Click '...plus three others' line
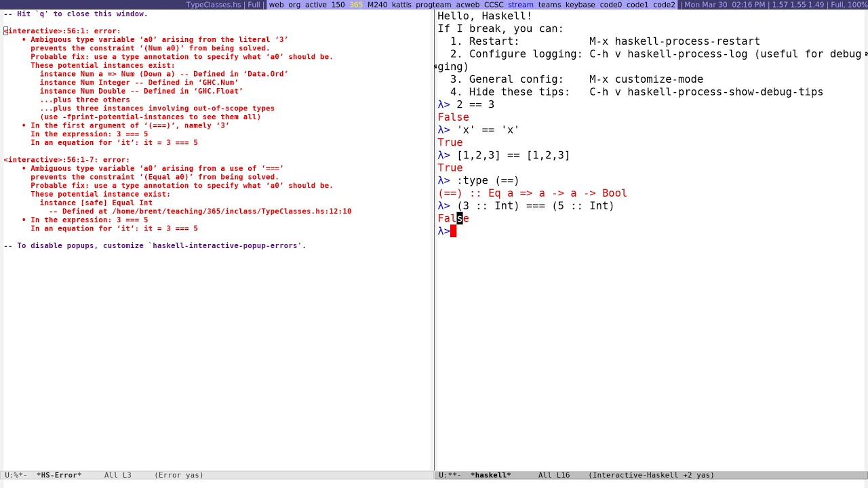The height and width of the screenshot is (488, 868). (x=85, y=100)
